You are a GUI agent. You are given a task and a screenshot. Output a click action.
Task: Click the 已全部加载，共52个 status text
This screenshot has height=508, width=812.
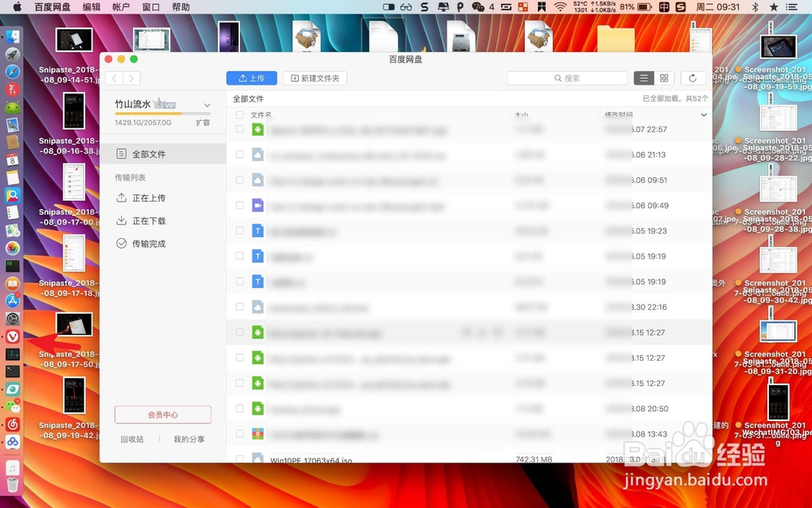[676, 98]
